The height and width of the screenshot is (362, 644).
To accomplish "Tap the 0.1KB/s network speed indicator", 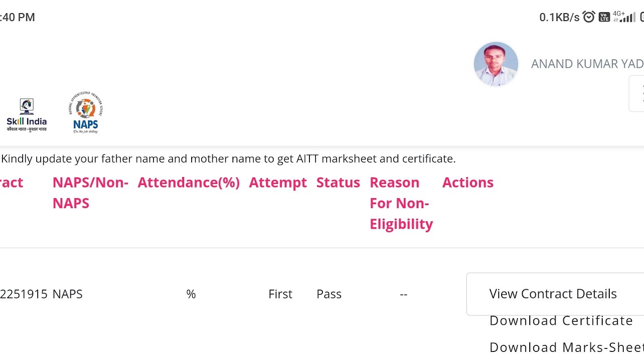I will tap(559, 18).
